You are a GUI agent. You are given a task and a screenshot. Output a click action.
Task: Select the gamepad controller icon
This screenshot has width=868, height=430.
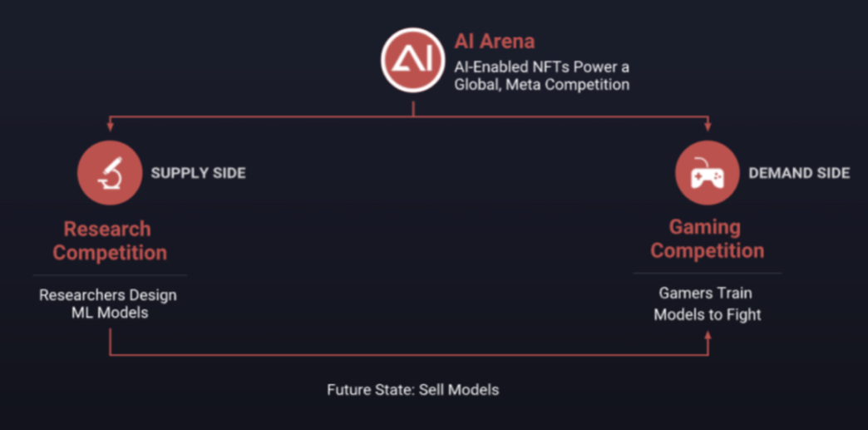click(707, 173)
